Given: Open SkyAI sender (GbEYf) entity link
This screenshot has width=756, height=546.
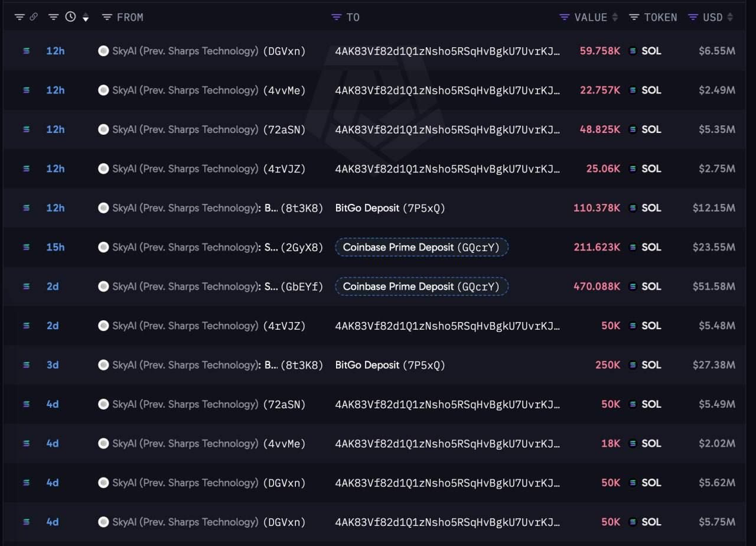Looking at the screenshot, I should pyautogui.click(x=211, y=287).
